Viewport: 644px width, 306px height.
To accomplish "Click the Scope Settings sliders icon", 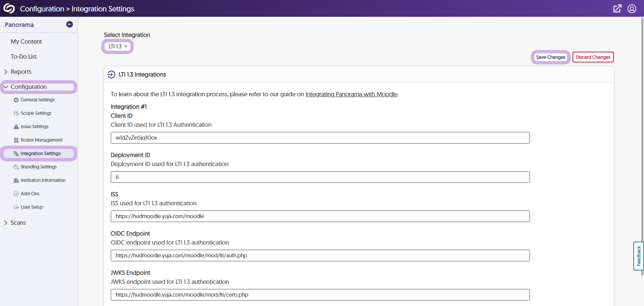I will pos(16,113).
